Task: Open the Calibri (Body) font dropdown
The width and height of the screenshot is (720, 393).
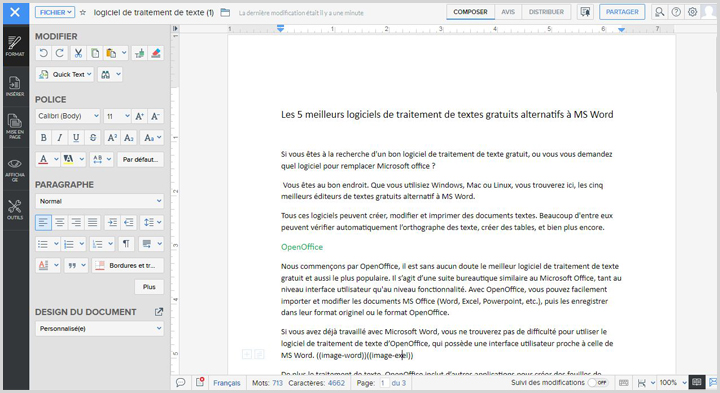Action: tap(68, 116)
